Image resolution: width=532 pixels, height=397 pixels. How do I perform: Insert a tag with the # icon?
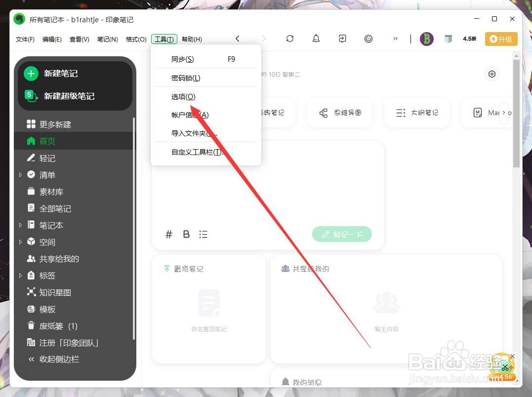tap(168, 234)
